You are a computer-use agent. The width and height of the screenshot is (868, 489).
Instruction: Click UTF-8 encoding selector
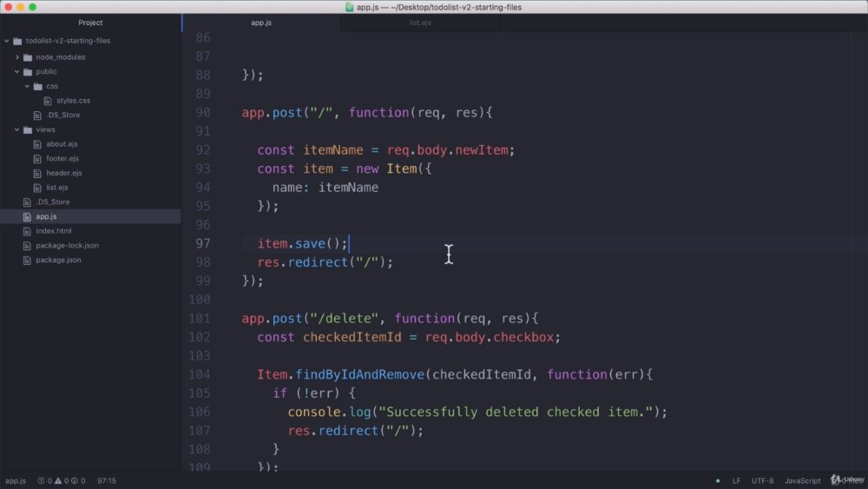[x=762, y=480]
